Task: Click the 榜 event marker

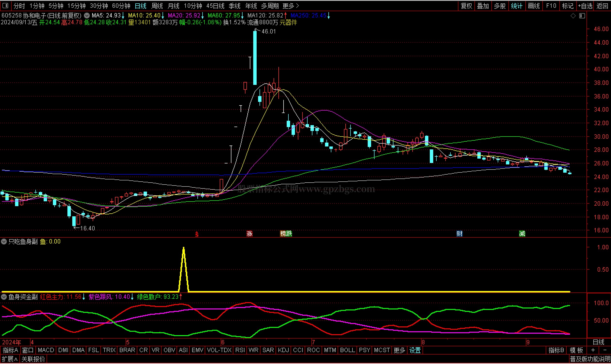Action: (x=283, y=234)
